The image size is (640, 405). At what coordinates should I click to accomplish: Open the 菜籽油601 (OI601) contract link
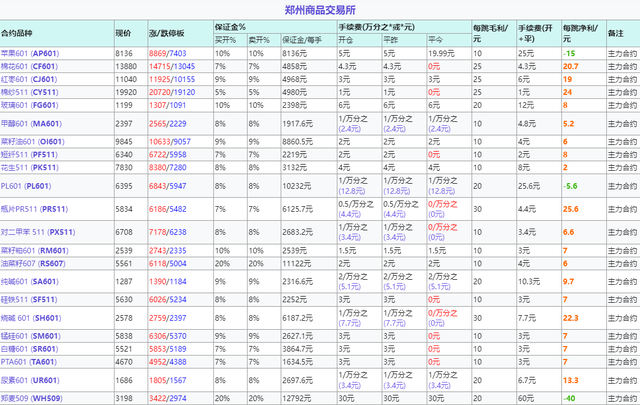pyautogui.click(x=33, y=142)
